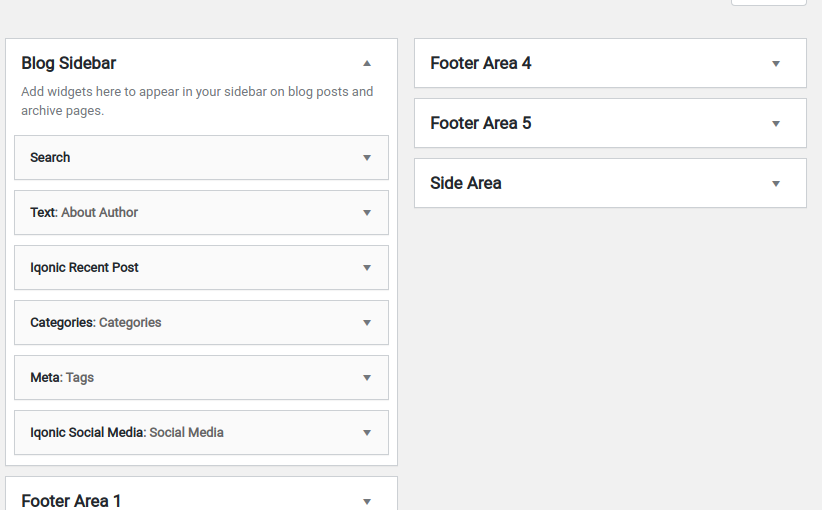Select the Search widget title
This screenshot has width=822, height=510.
pos(50,157)
